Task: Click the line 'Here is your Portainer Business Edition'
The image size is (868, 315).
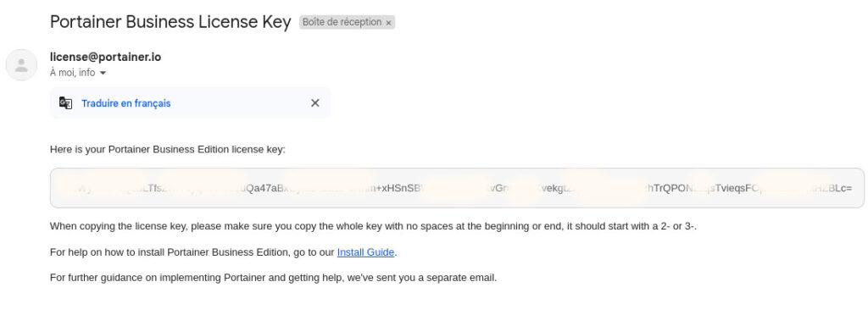Action: coord(168,149)
